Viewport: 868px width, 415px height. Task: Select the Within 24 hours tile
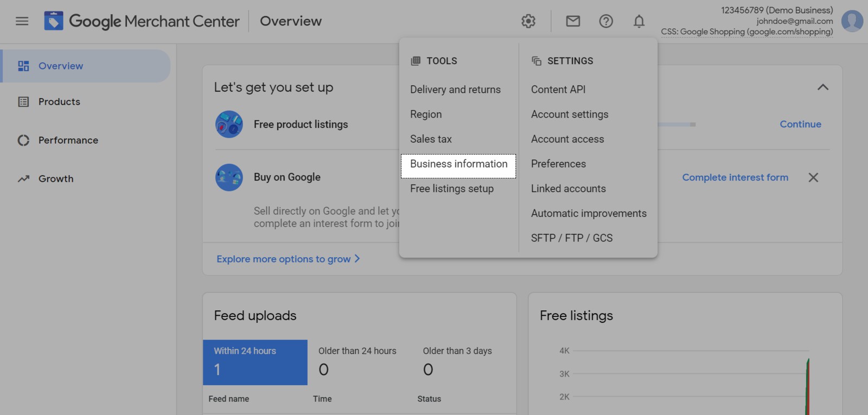(255, 362)
